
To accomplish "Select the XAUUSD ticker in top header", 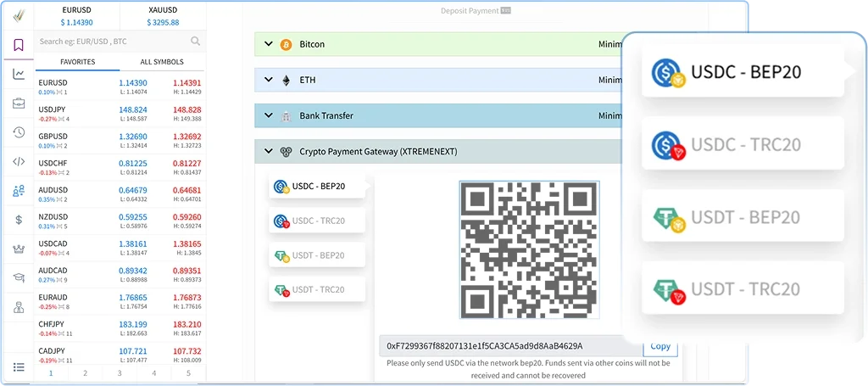I will 164,16.
